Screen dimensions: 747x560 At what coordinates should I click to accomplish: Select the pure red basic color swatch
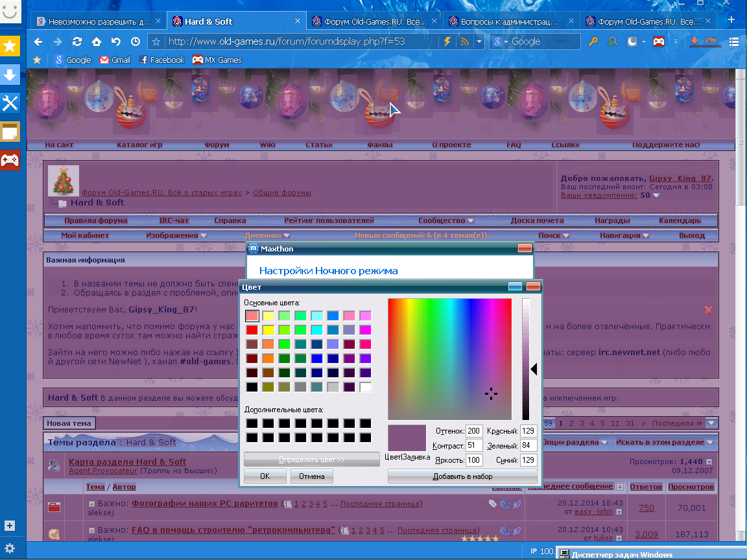click(x=252, y=330)
